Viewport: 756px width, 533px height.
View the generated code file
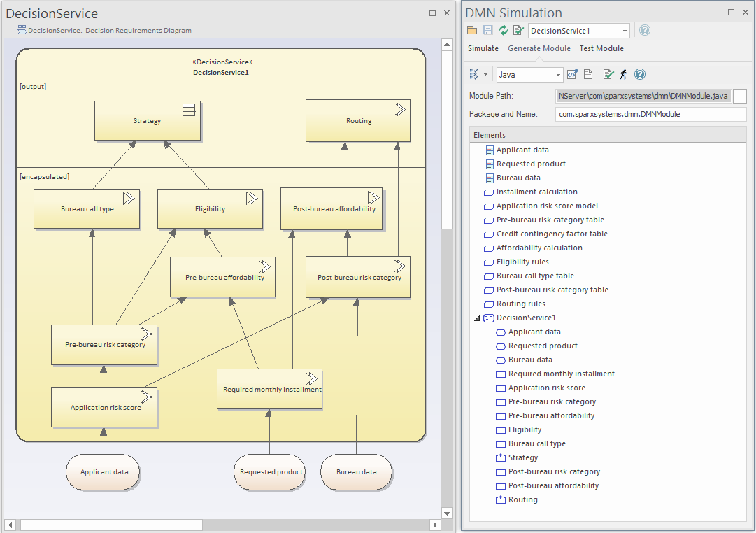click(587, 73)
